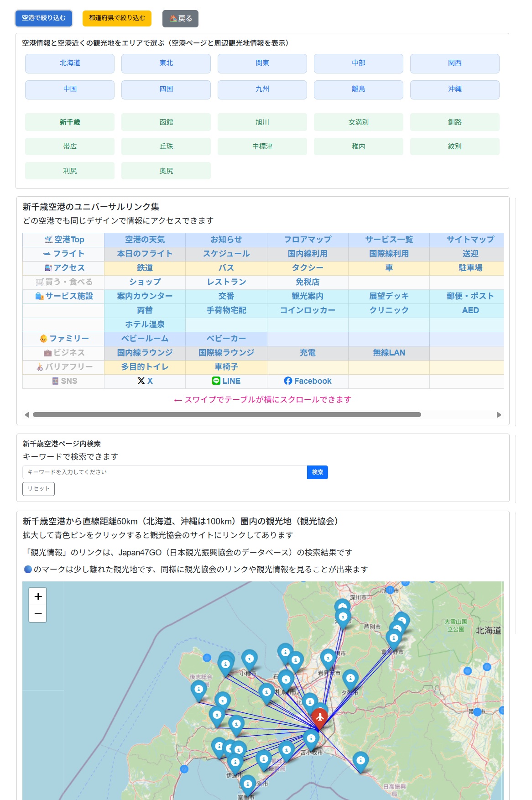Click the home icon 戻る button
This screenshot has height=800, width=532.
click(180, 19)
